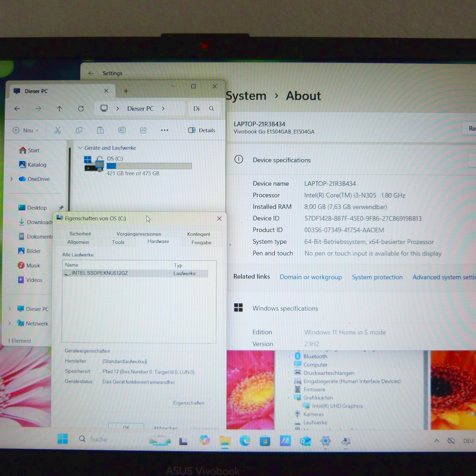Image resolution: width=476 pixels, height=476 pixels.
Task: Open Bilder in the navigation pane
Action: [29, 251]
